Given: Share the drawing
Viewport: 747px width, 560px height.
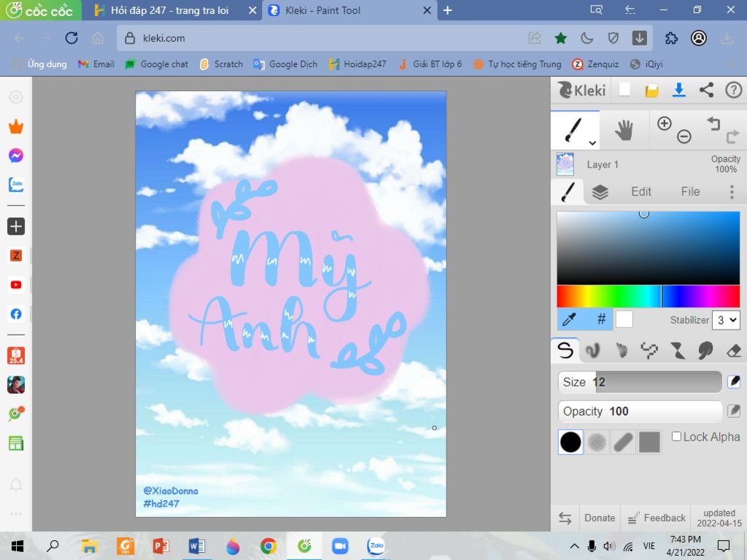Looking at the screenshot, I should [x=706, y=90].
